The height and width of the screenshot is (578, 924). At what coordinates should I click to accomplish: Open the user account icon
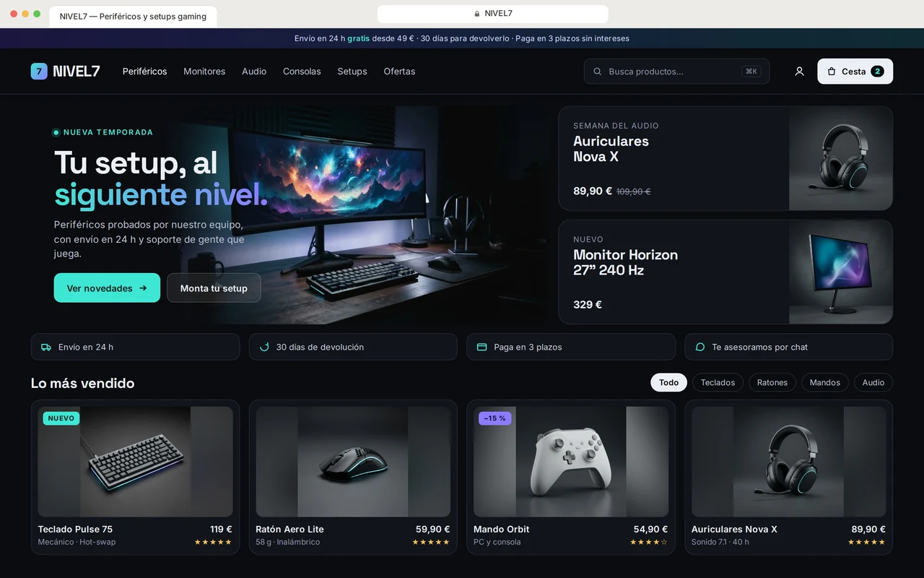coord(799,72)
